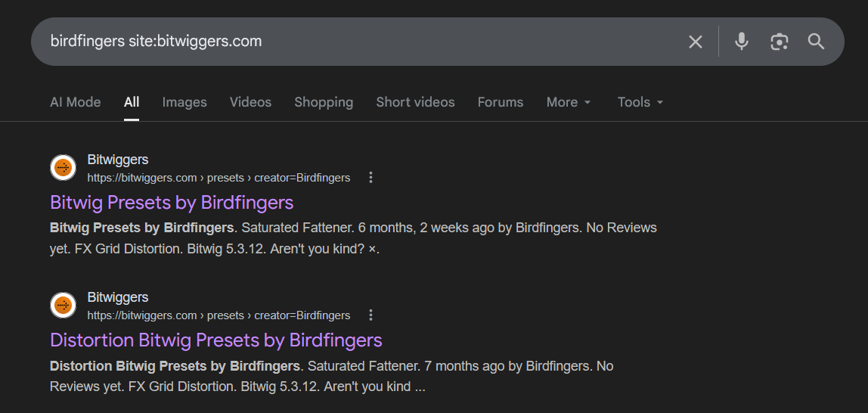Image resolution: width=868 pixels, height=413 pixels.
Task: Click the search query input field
Action: coord(340,42)
